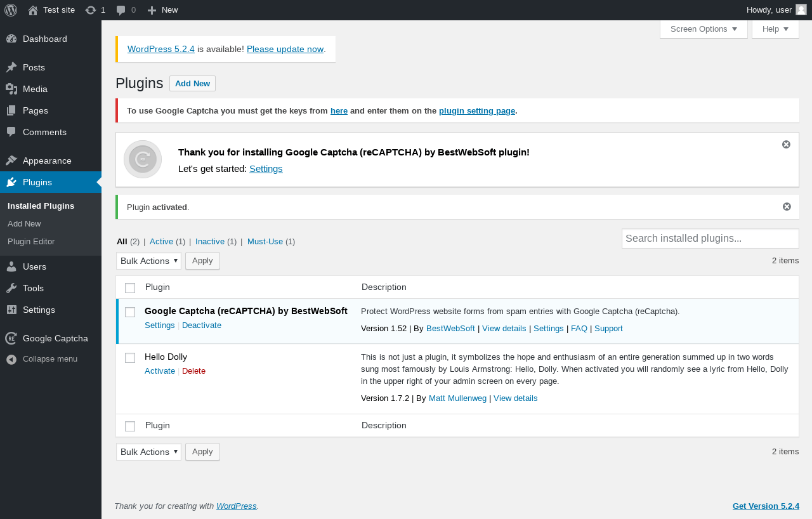This screenshot has width=812, height=519.
Task: Click the Search installed plugins field
Action: point(710,239)
